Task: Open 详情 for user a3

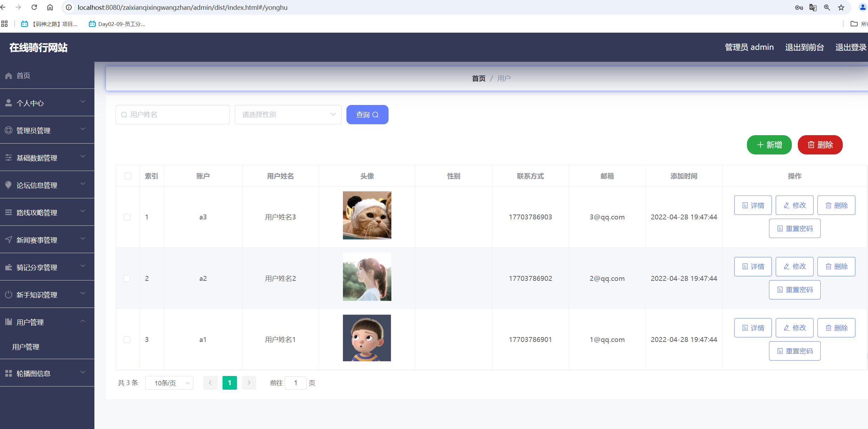Action: (x=753, y=205)
